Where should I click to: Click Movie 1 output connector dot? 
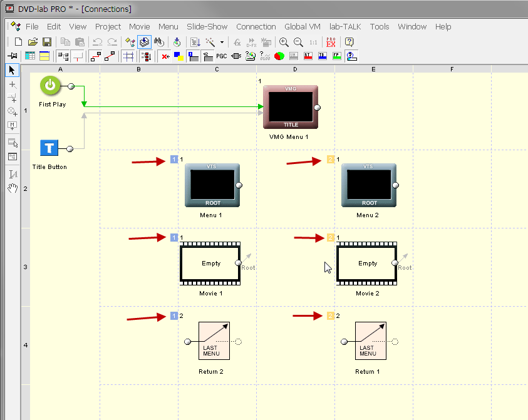point(239,263)
